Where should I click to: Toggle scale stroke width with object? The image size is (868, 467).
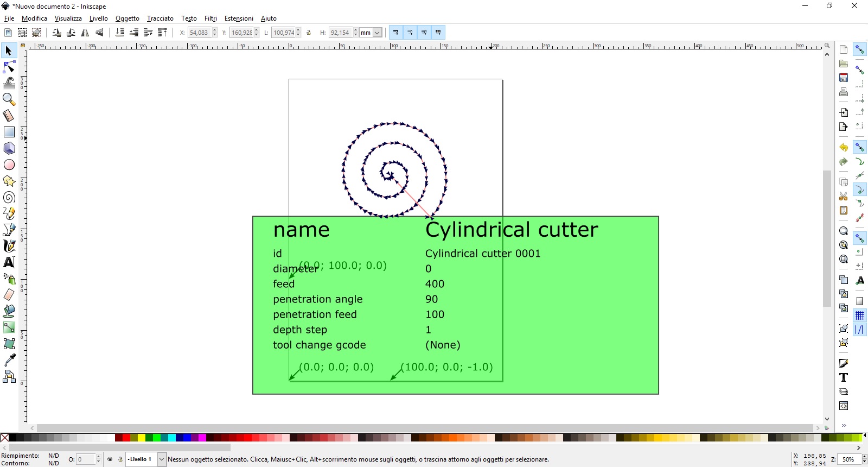coord(396,33)
